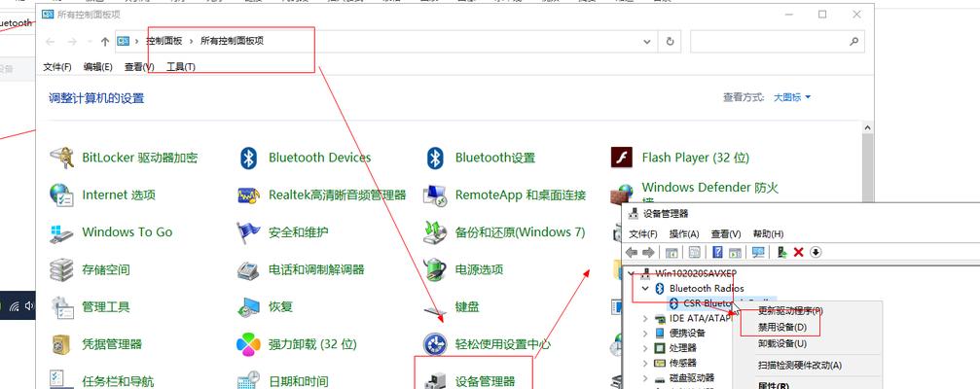Open Control Panel 工具(T) menu
Image resolution: width=980 pixels, height=389 pixels.
click(181, 67)
